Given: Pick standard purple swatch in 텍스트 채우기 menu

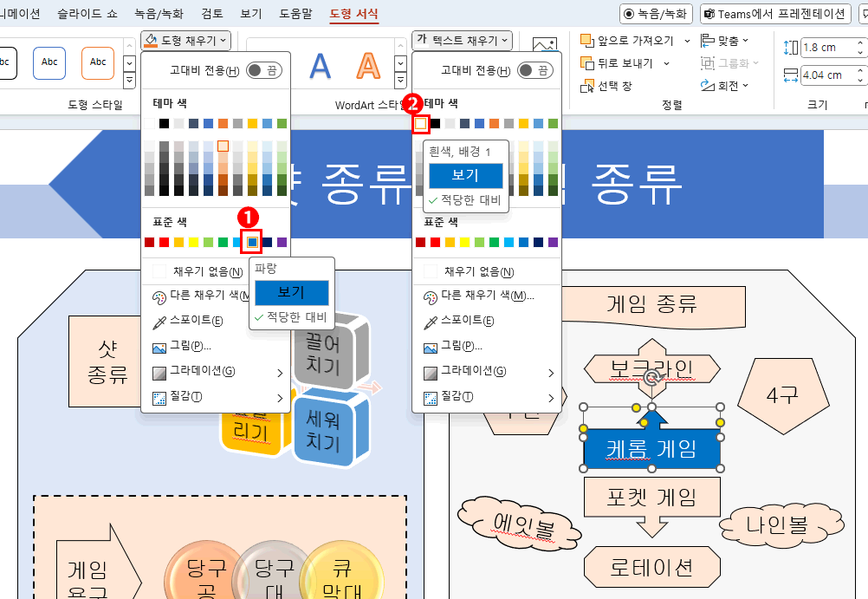Looking at the screenshot, I should click(553, 242).
